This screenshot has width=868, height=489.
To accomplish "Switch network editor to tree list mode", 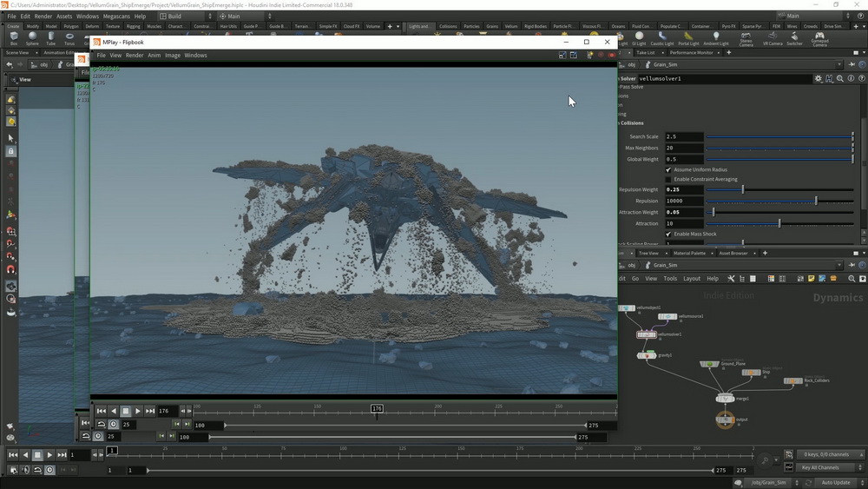I will point(742,279).
